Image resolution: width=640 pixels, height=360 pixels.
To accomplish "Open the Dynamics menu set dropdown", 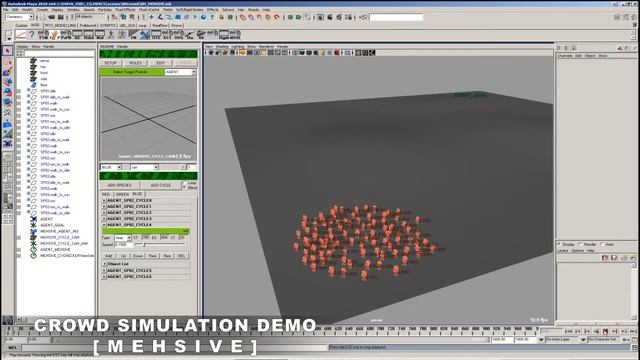I will pos(20,17).
